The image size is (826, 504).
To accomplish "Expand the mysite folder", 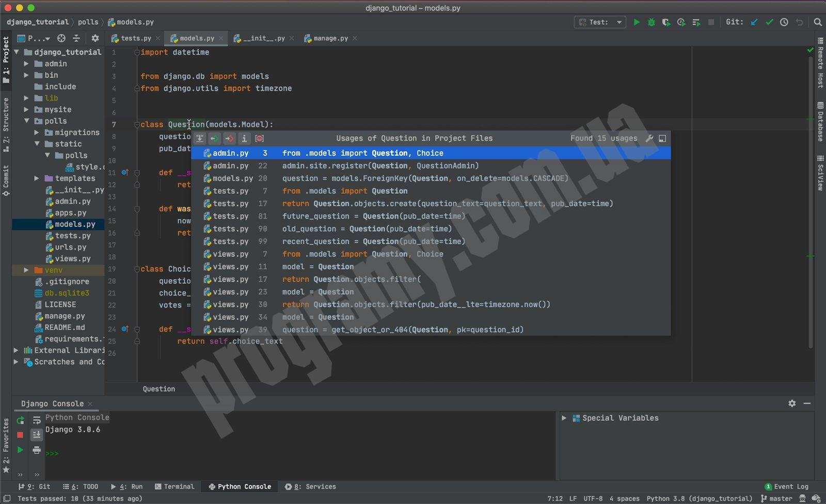I will 26,109.
